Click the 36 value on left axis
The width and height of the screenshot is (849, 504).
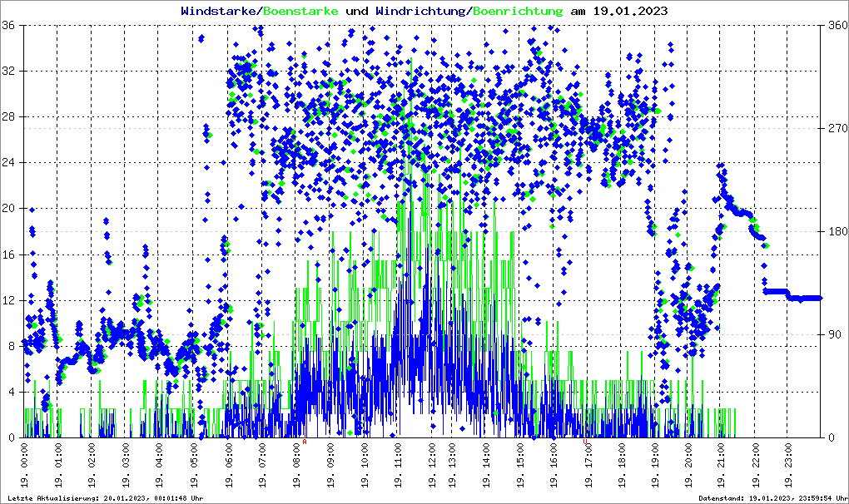click(10, 25)
